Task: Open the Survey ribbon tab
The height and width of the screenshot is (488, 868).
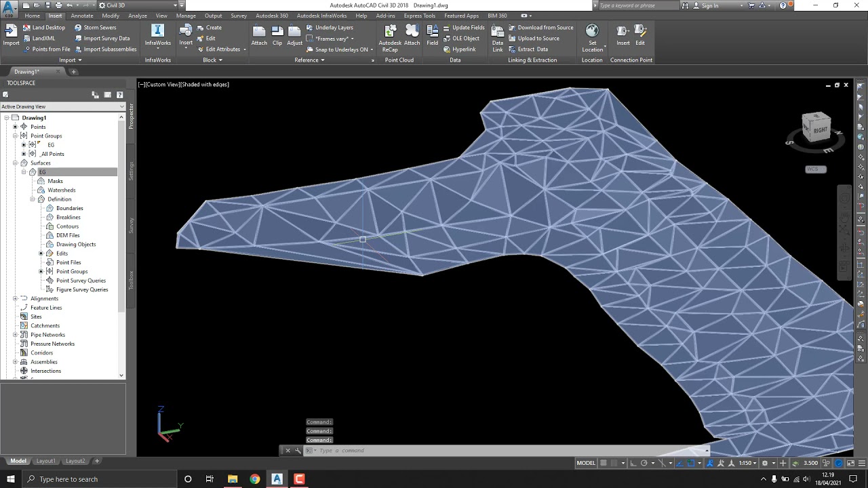Action: (x=239, y=16)
